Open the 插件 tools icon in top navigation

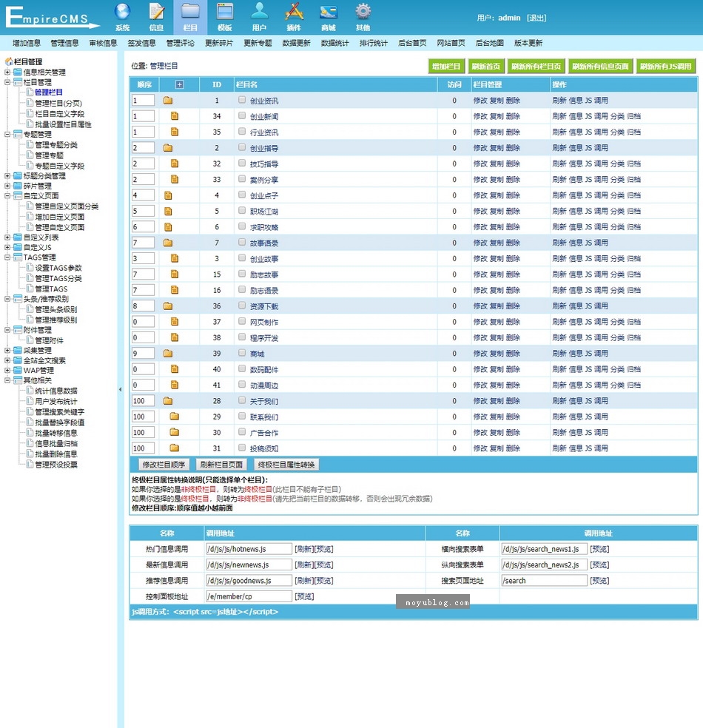coord(294,11)
